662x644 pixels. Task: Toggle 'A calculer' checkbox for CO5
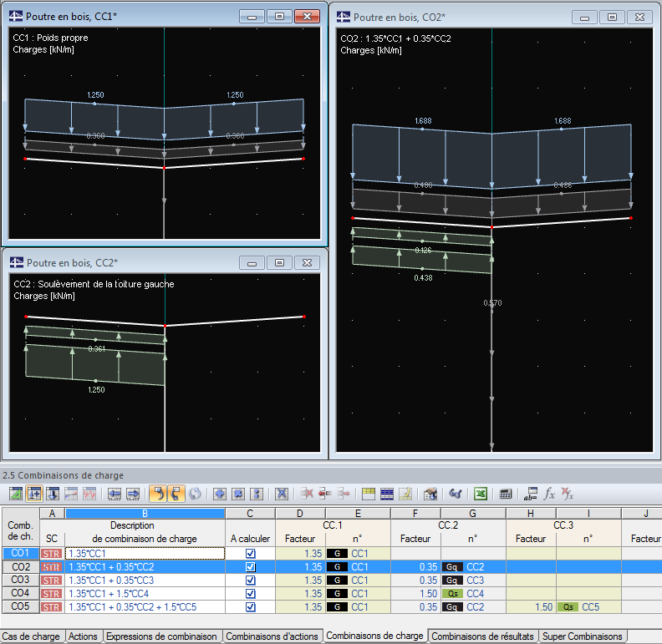[x=251, y=607]
